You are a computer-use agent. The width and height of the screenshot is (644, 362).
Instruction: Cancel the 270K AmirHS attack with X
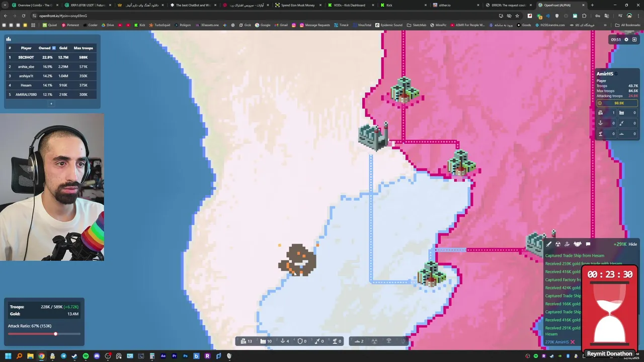click(x=572, y=342)
